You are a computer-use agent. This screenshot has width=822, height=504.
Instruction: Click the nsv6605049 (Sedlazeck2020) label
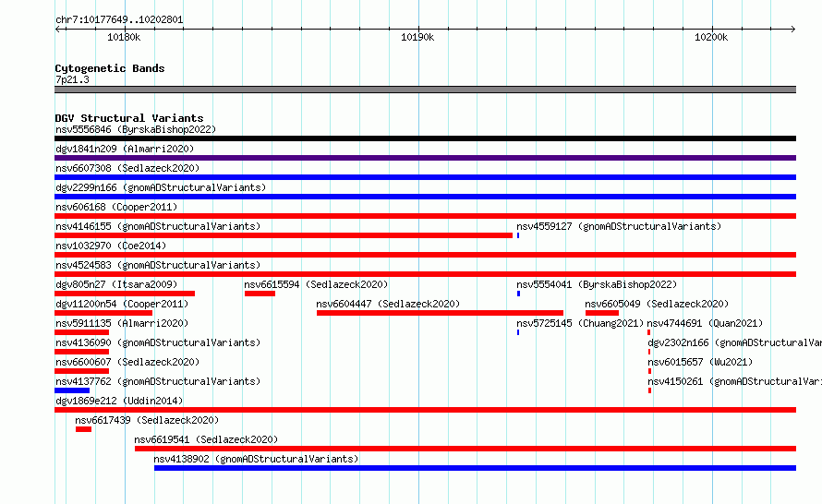[657, 304]
